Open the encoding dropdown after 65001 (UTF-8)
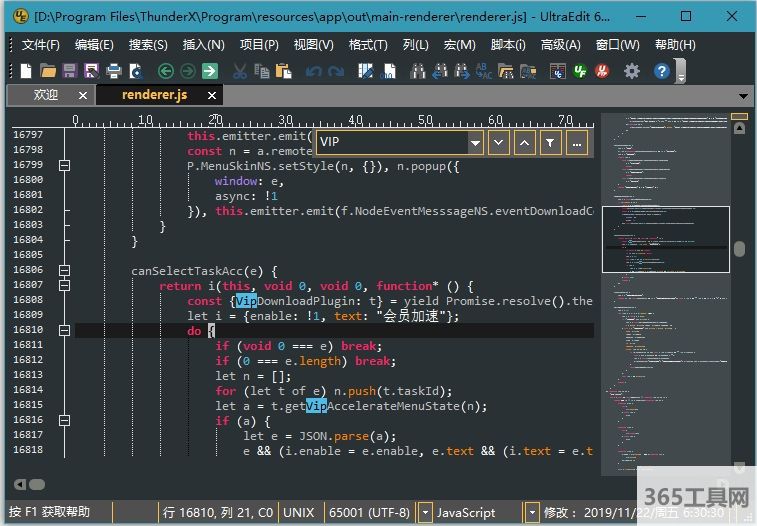 (426, 512)
